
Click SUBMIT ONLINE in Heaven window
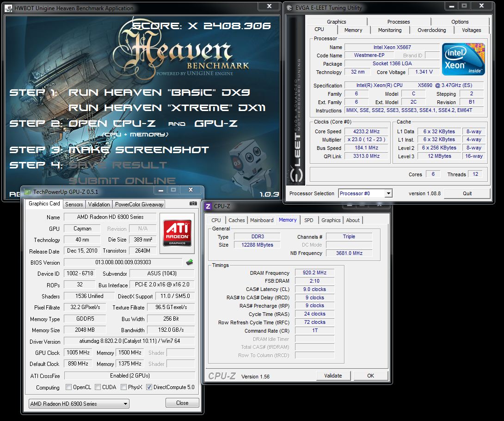pyautogui.click(x=122, y=180)
